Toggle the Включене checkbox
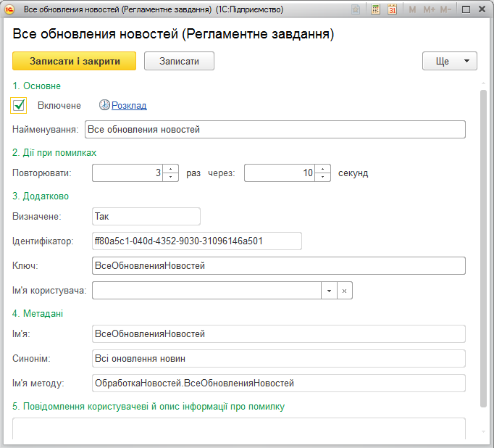This screenshot has height=448, width=494. 19,105
